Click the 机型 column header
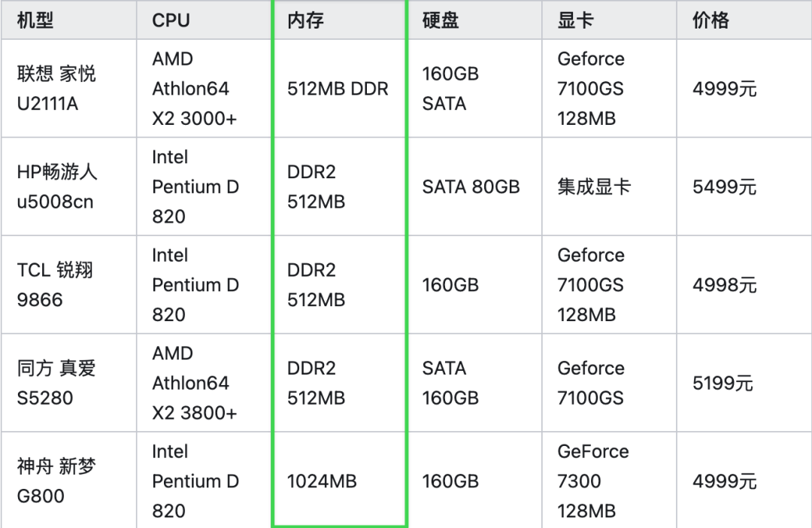The width and height of the screenshot is (812, 528). (35, 20)
